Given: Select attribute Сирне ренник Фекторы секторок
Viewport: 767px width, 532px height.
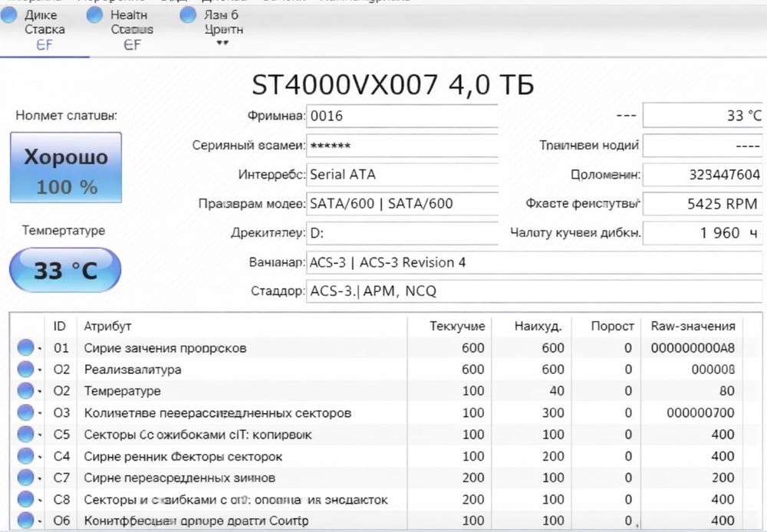Looking at the screenshot, I should pyautogui.click(x=183, y=457).
